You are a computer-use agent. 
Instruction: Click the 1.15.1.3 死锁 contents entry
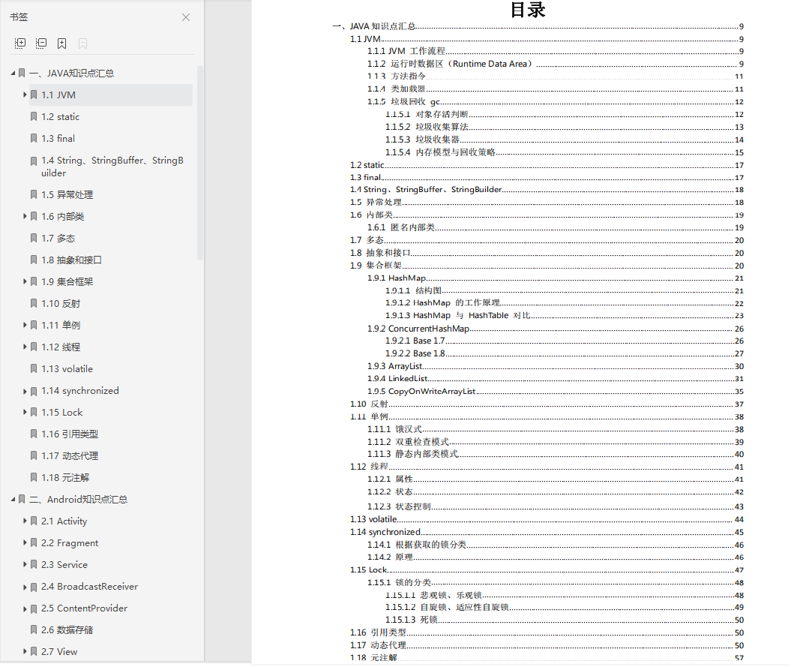tap(564, 620)
